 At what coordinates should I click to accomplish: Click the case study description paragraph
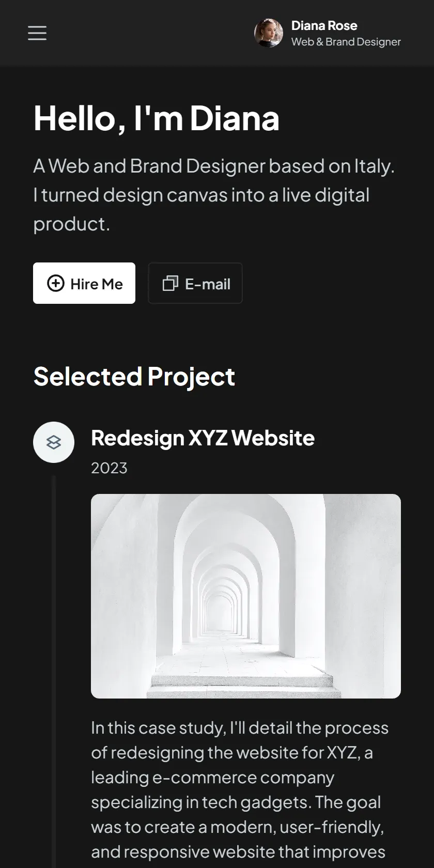[240, 789]
